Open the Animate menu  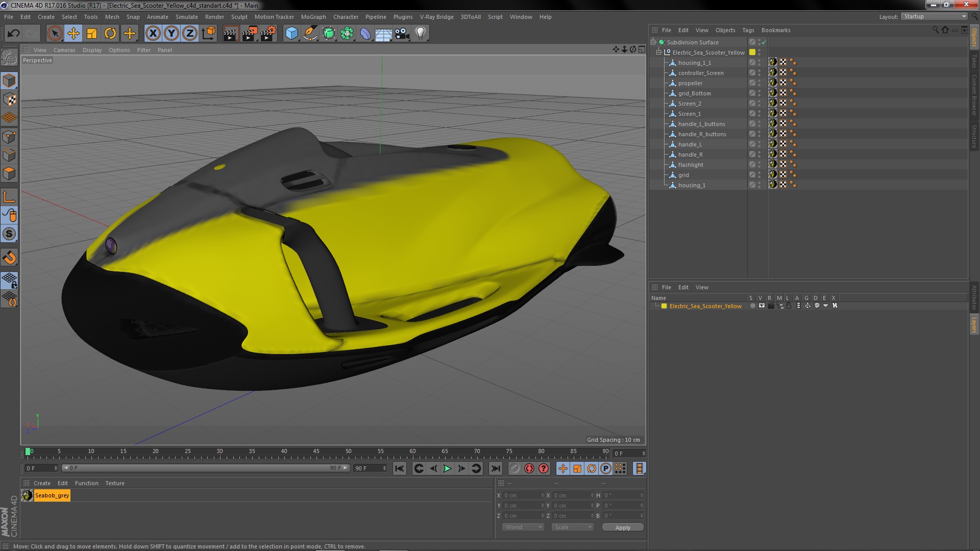pos(156,16)
